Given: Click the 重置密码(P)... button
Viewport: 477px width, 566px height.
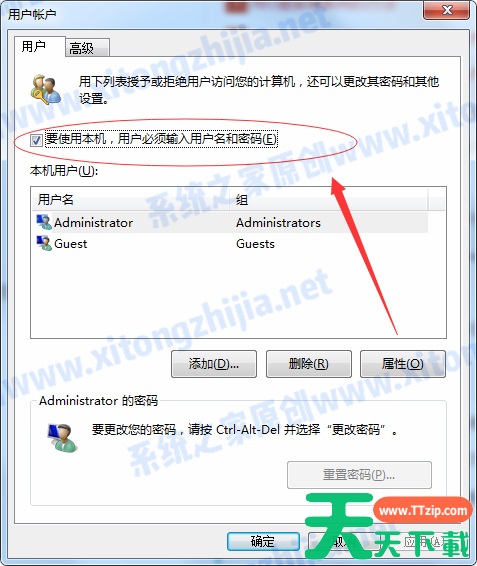Looking at the screenshot, I should [359, 475].
